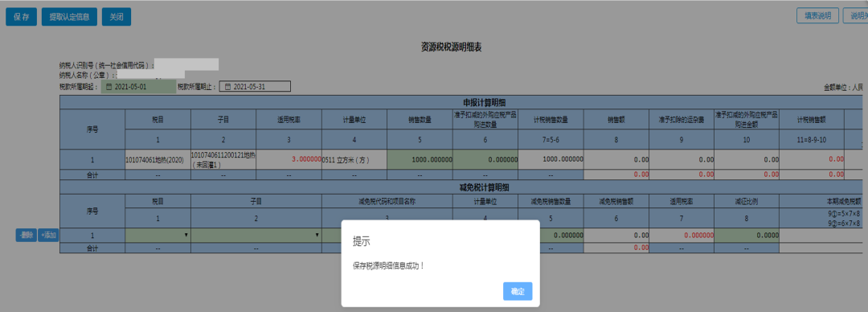Click 销售数量 field showing 1000.000000

tap(420, 159)
